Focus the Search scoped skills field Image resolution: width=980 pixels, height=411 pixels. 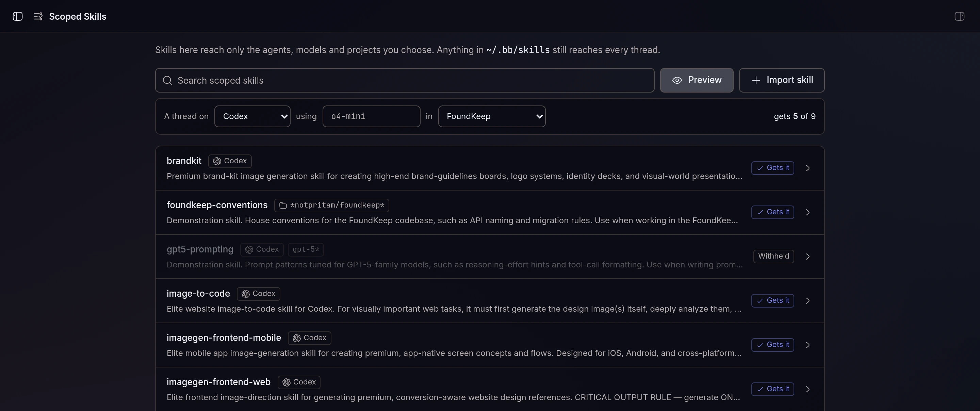pyautogui.click(x=405, y=80)
